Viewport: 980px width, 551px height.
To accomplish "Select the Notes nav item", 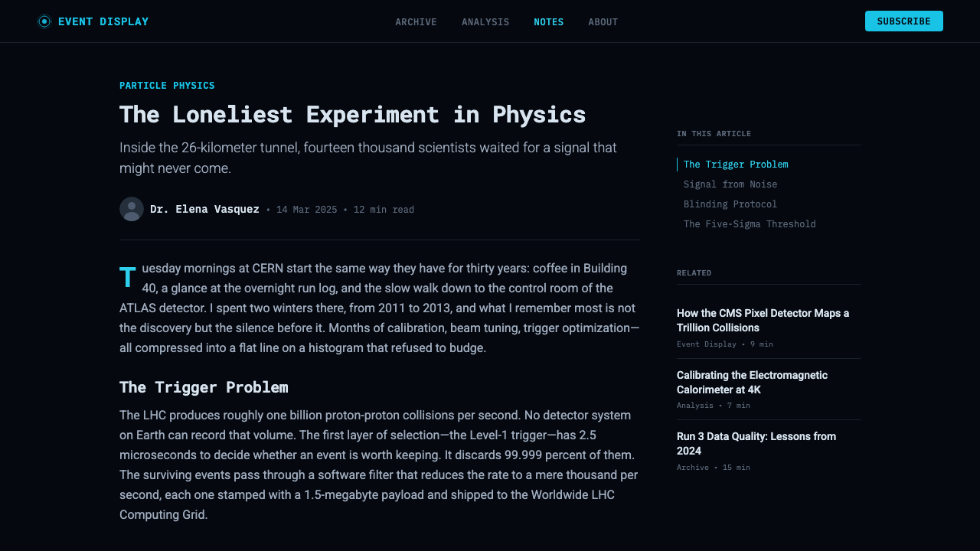I will pyautogui.click(x=549, y=22).
